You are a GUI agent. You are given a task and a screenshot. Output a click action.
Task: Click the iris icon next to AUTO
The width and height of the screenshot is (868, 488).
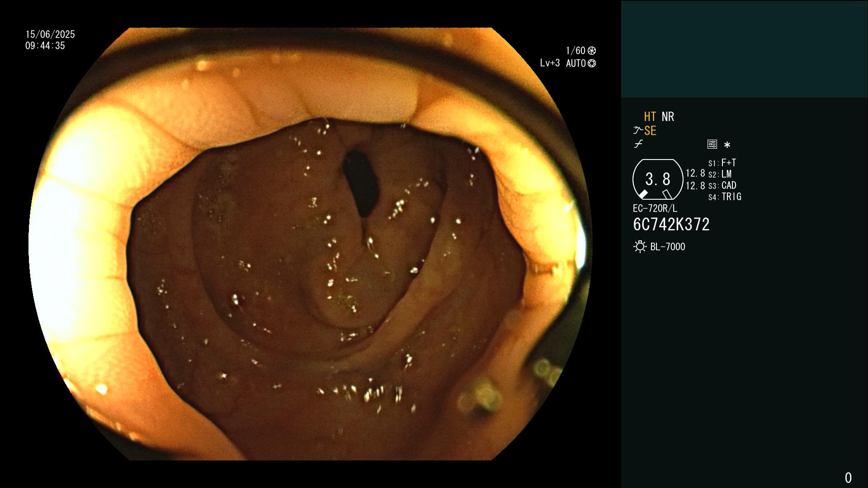click(592, 64)
